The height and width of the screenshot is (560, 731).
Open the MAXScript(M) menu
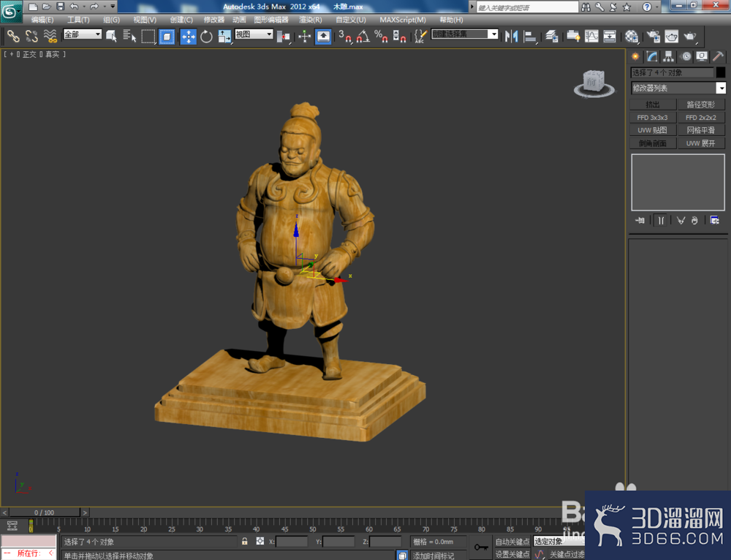point(403,20)
